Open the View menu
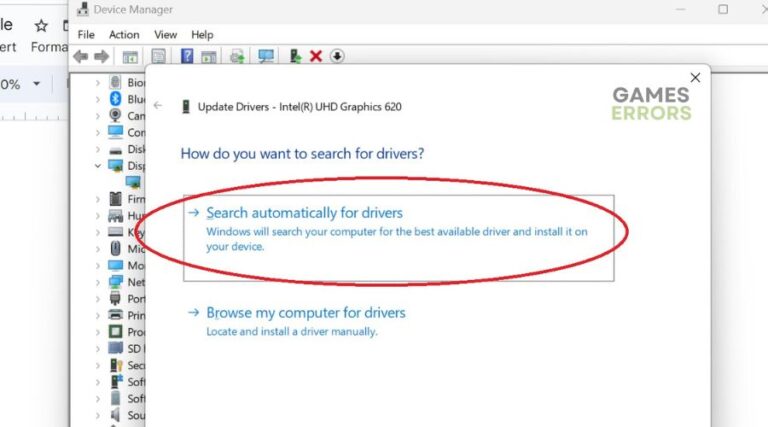The width and height of the screenshot is (768, 427). click(165, 34)
